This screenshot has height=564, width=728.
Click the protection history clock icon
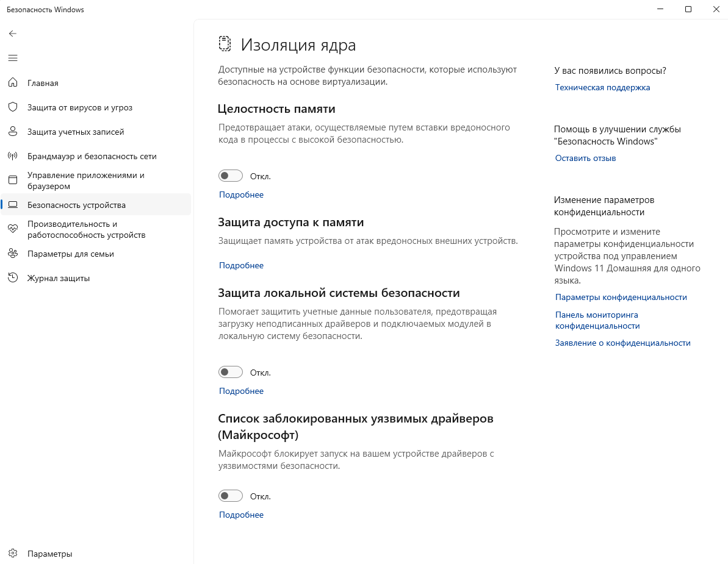tap(13, 278)
